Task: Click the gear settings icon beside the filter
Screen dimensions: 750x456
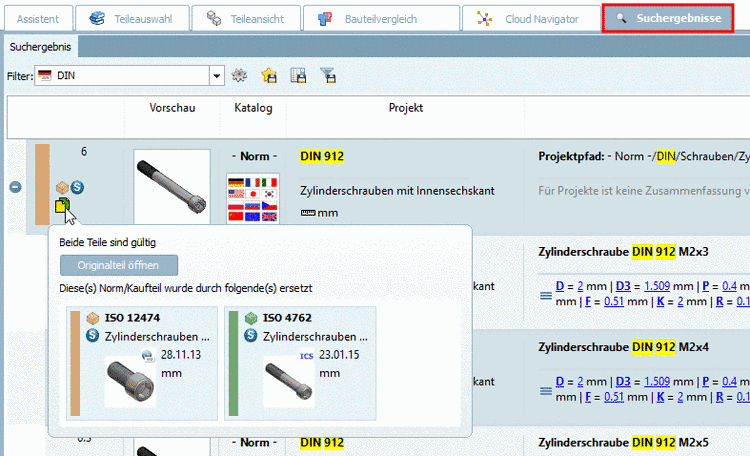Action: pos(239,75)
